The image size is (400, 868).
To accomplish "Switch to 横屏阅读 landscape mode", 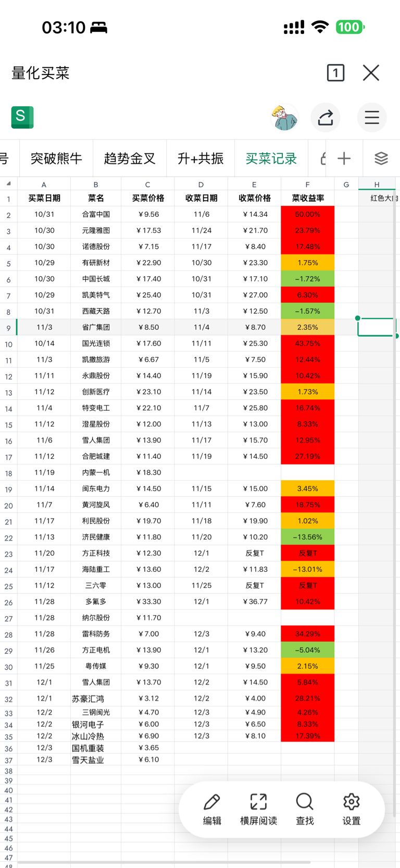I will (x=258, y=809).
